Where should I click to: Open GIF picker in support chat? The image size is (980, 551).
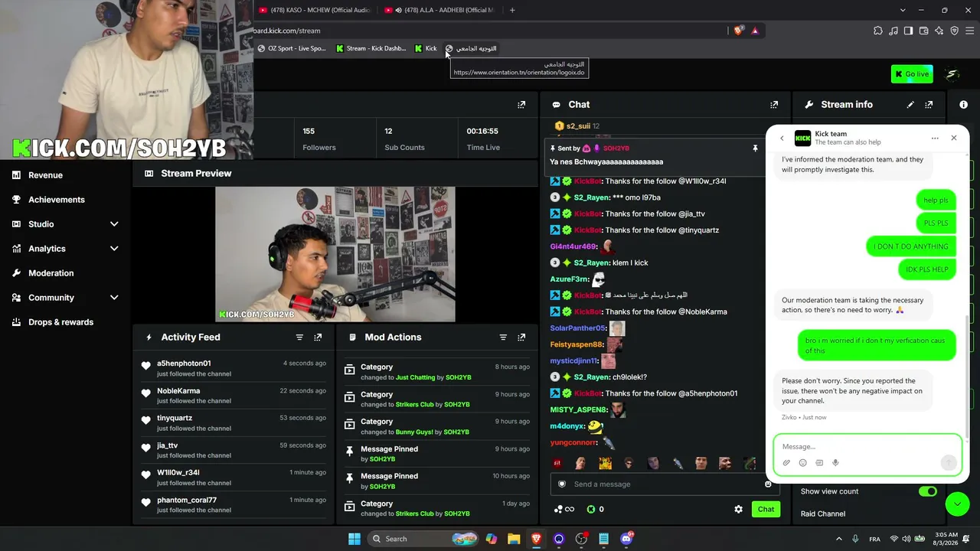[819, 463]
